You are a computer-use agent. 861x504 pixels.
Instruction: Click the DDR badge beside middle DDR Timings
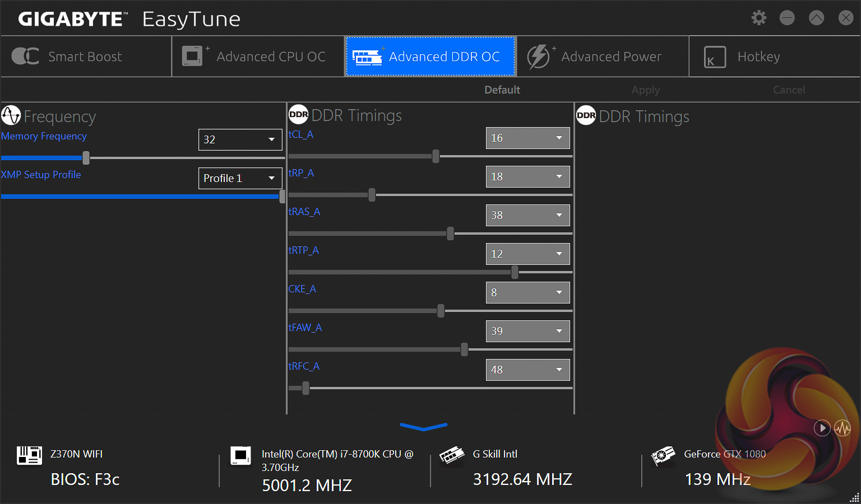(298, 114)
